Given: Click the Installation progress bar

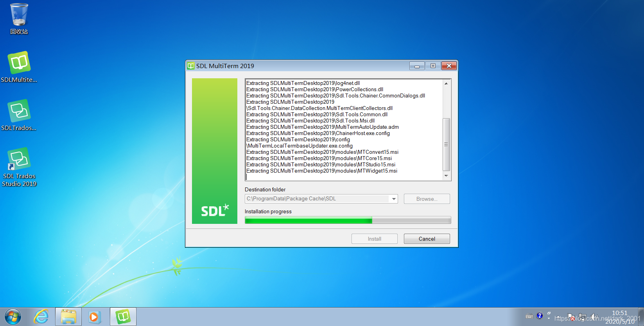Looking at the screenshot, I should click(348, 220).
